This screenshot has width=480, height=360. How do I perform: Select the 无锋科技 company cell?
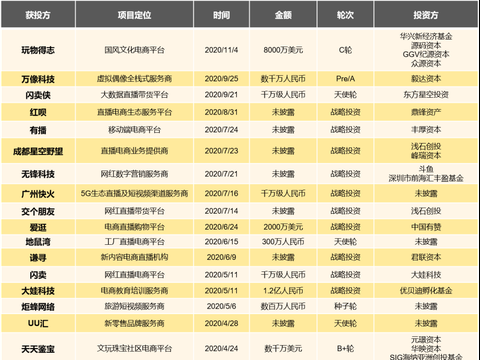click(38, 174)
